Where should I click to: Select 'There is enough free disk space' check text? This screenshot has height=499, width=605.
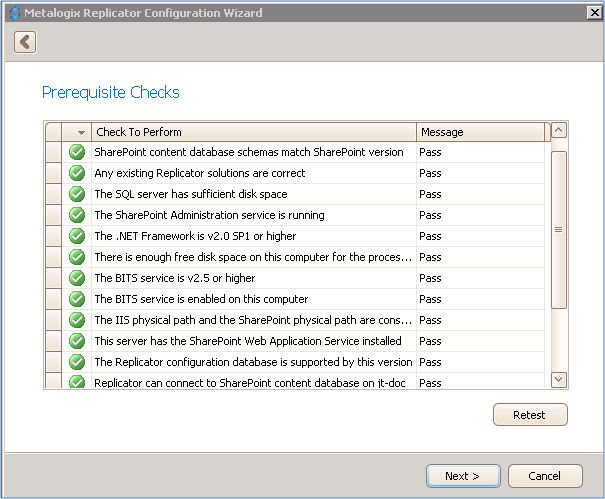pyautogui.click(x=253, y=257)
